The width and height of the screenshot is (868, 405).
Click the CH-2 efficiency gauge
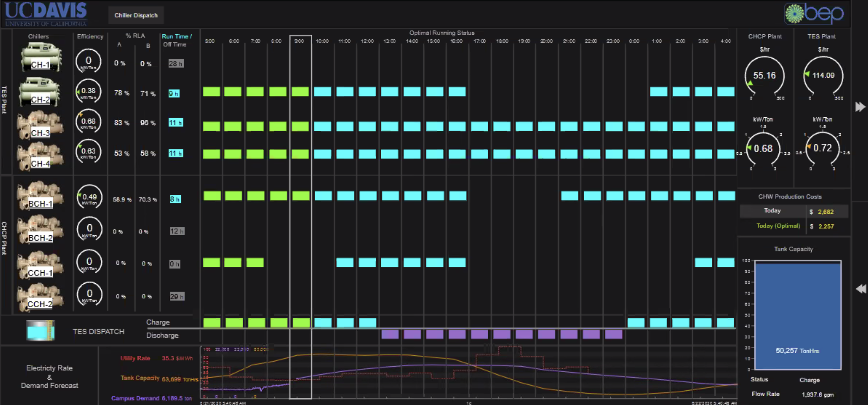click(88, 92)
